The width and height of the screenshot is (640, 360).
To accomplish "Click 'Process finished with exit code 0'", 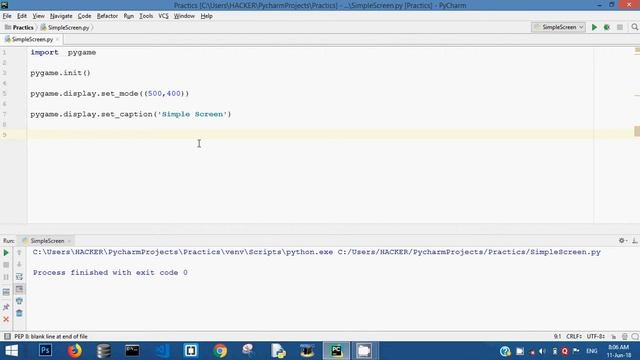I will [110, 272].
